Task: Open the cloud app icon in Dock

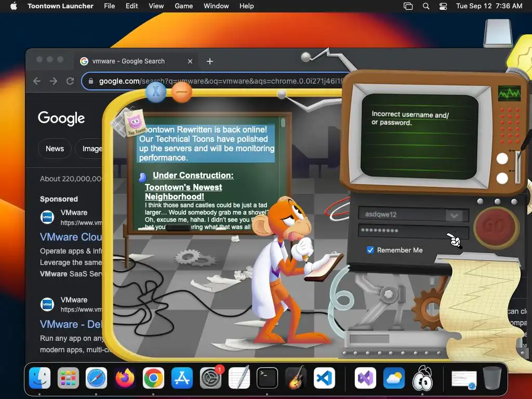Action: coord(394,378)
